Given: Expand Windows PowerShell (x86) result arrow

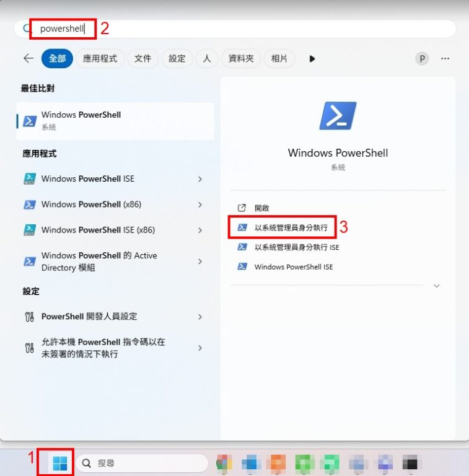Looking at the screenshot, I should (x=199, y=205).
